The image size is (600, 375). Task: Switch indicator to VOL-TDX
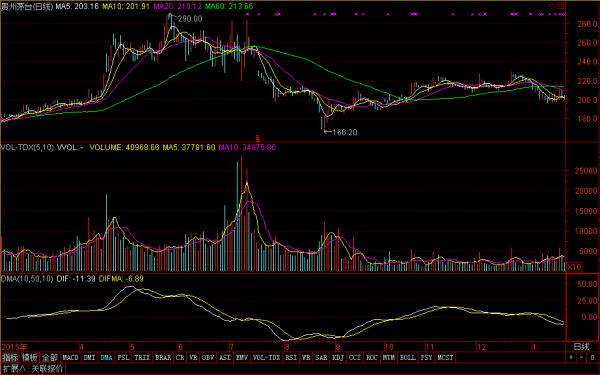click(x=267, y=357)
